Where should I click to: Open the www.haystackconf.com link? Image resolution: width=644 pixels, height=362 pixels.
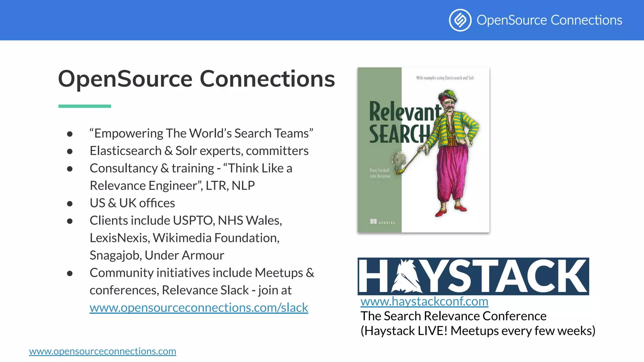tap(424, 301)
